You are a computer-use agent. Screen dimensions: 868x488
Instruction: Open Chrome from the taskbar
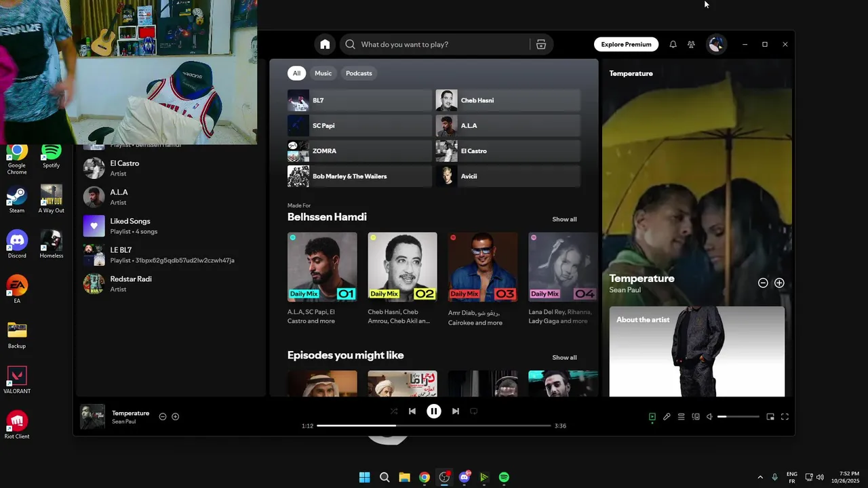pyautogui.click(x=425, y=477)
